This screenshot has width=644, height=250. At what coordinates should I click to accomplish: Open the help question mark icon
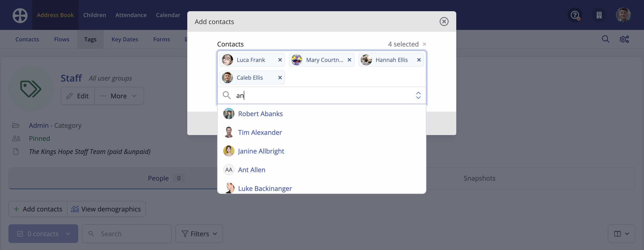coord(575,15)
